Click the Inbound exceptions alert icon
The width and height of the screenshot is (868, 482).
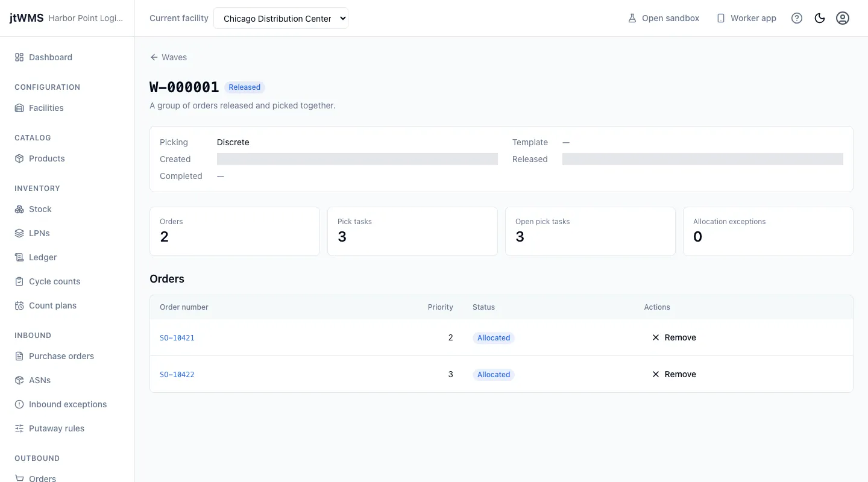[x=19, y=404]
